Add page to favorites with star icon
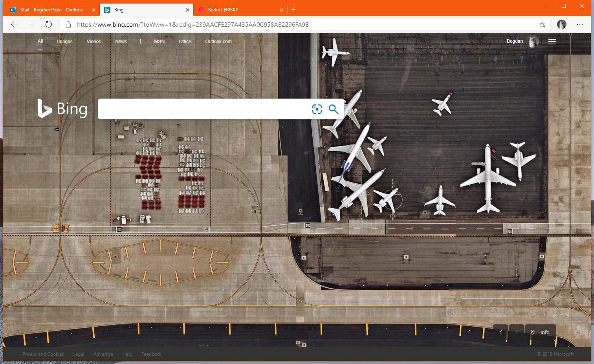The width and height of the screenshot is (594, 364). (542, 24)
